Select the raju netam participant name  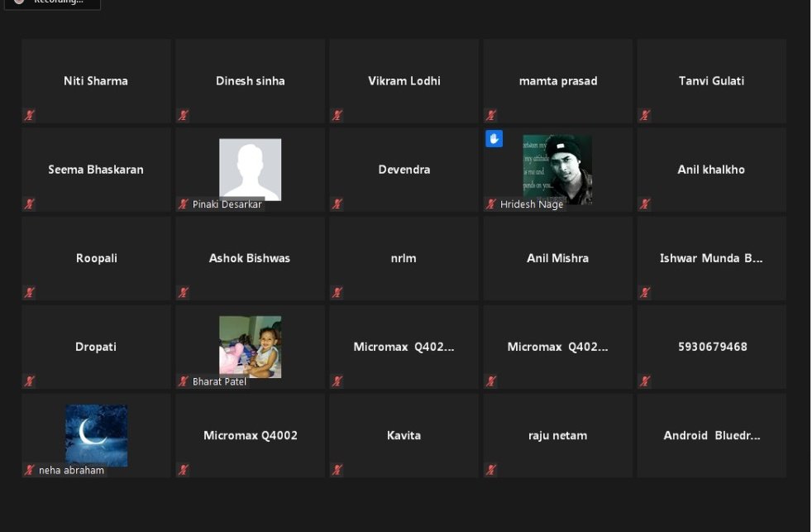pos(557,436)
